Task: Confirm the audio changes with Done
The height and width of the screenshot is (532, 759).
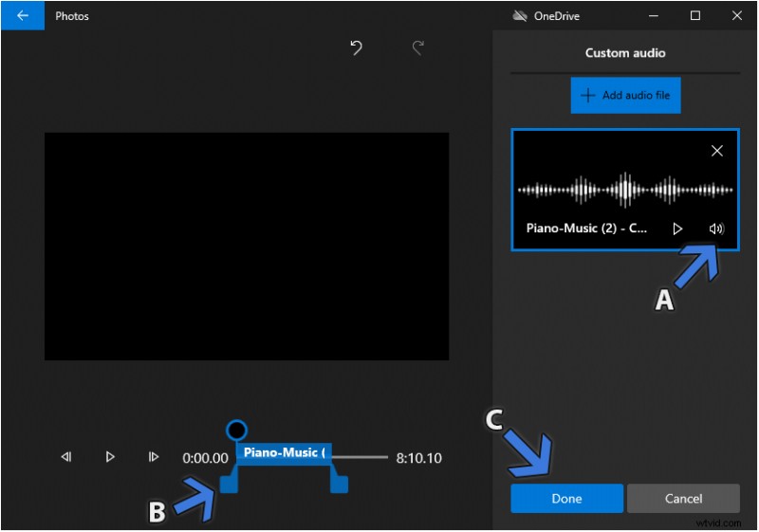Action: tap(566, 498)
